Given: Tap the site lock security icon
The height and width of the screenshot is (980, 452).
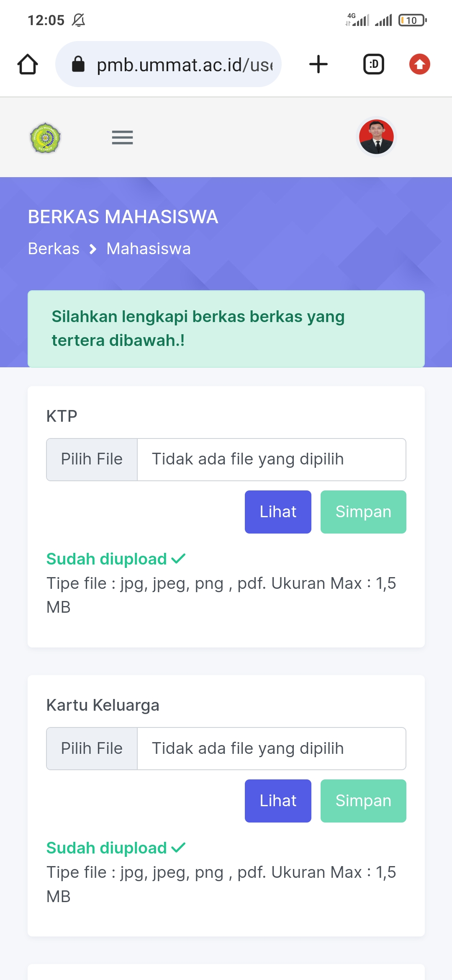Looking at the screenshot, I should point(78,64).
